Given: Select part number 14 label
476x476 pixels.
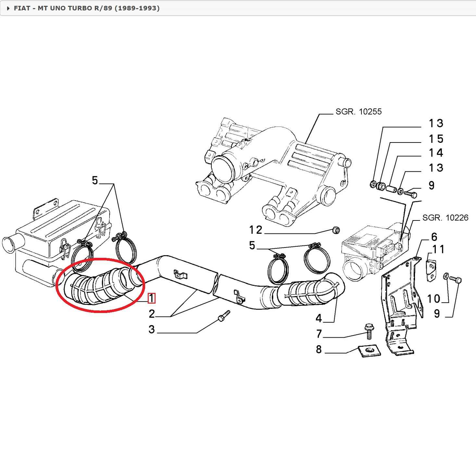Looking at the screenshot, I should (436, 153).
